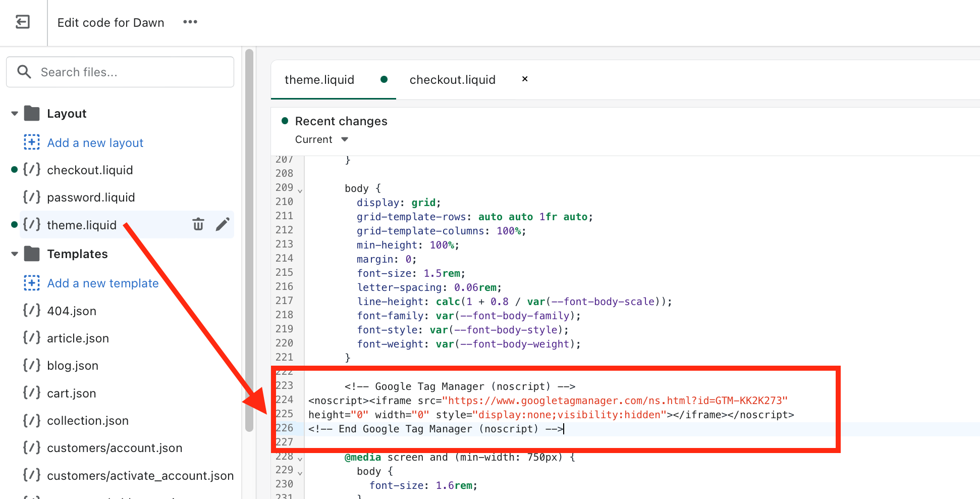Image resolution: width=980 pixels, height=499 pixels.
Task: Click the Add a new layout plus icon
Action: (x=32, y=142)
